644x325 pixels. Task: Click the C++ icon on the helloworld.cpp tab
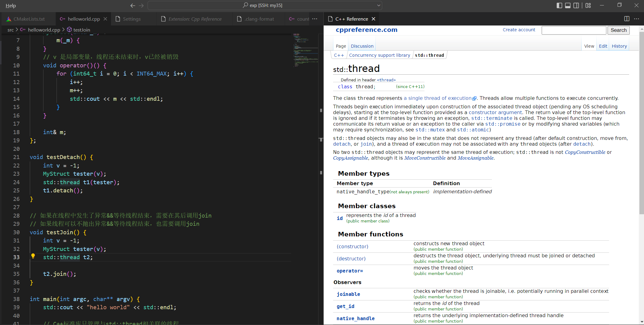pos(62,19)
